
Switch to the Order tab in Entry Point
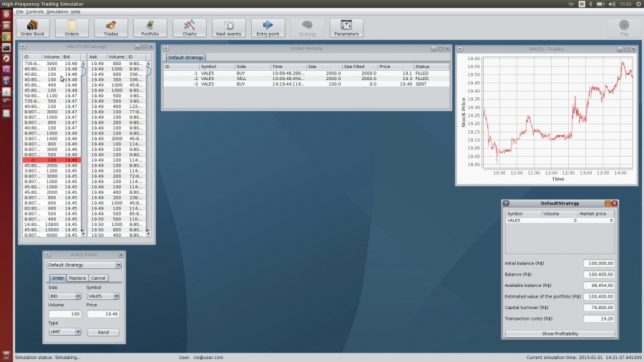pyautogui.click(x=58, y=278)
